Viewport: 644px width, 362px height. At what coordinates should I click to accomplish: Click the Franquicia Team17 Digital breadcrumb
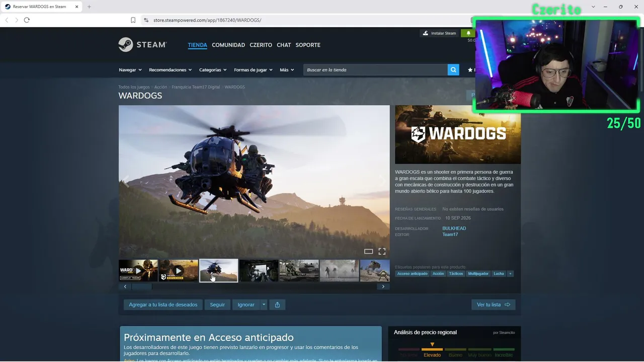[196, 87]
